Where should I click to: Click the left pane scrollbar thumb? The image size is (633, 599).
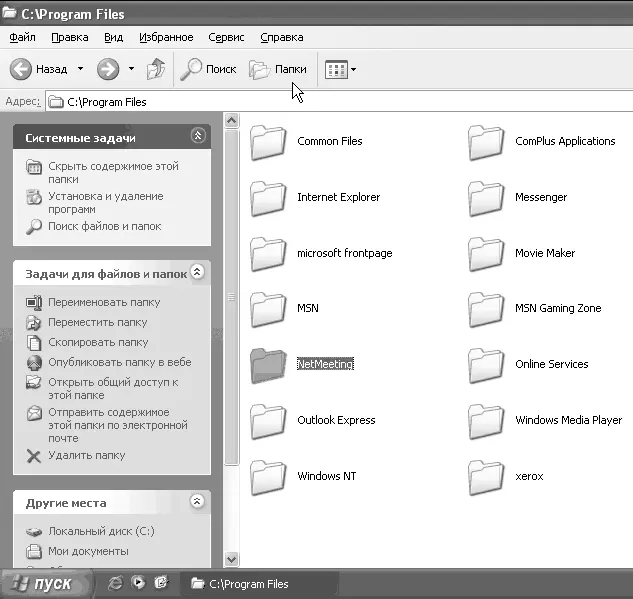click(231, 297)
